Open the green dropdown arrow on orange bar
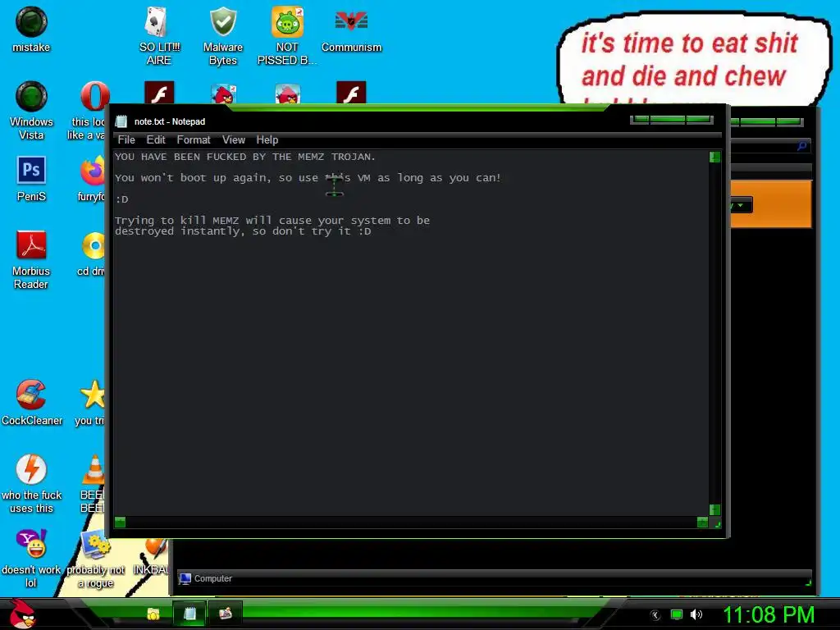This screenshot has width=840, height=630. [741, 205]
